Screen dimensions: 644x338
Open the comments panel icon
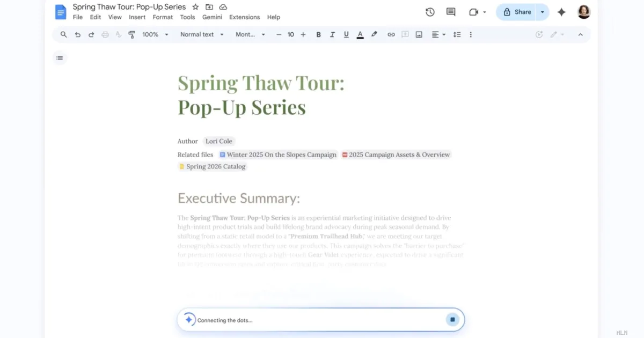(451, 12)
